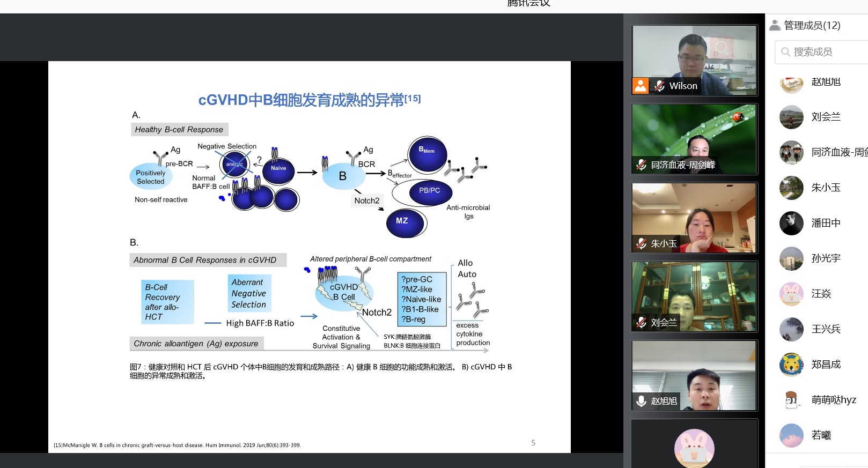Click the magnifier icon in member search
This screenshot has height=468, width=868.
pyautogui.click(x=785, y=52)
